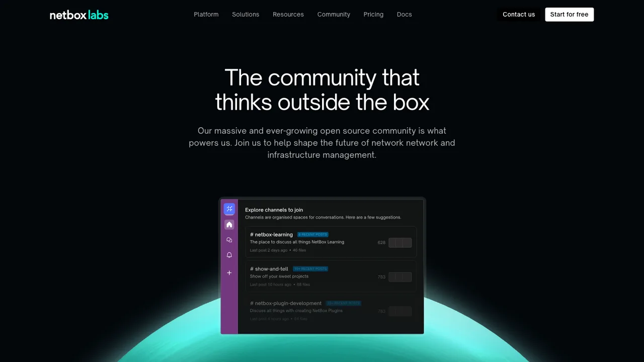Click 'Last post 10 hours ago' text
This screenshot has width=644, height=362.
click(x=271, y=285)
